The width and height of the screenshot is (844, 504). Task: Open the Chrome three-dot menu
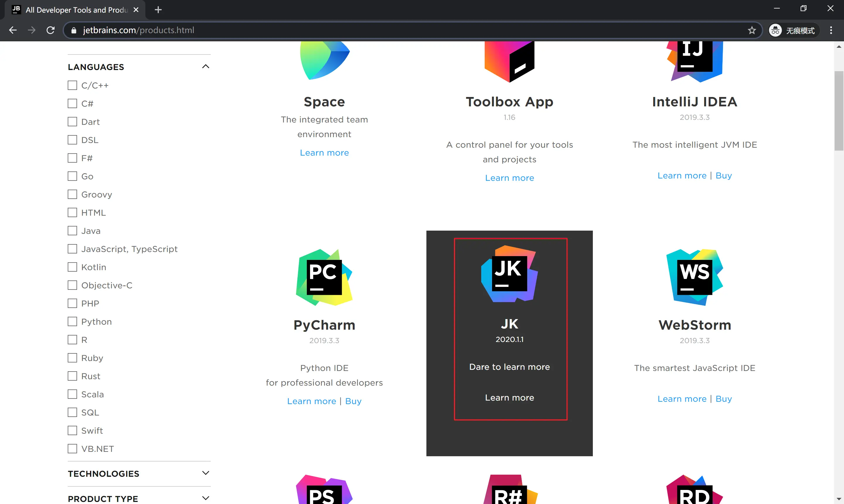[x=831, y=30]
